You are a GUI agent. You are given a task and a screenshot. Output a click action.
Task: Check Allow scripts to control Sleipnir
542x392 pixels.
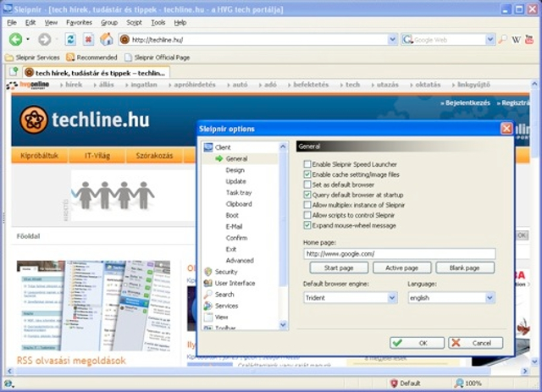[307, 215]
